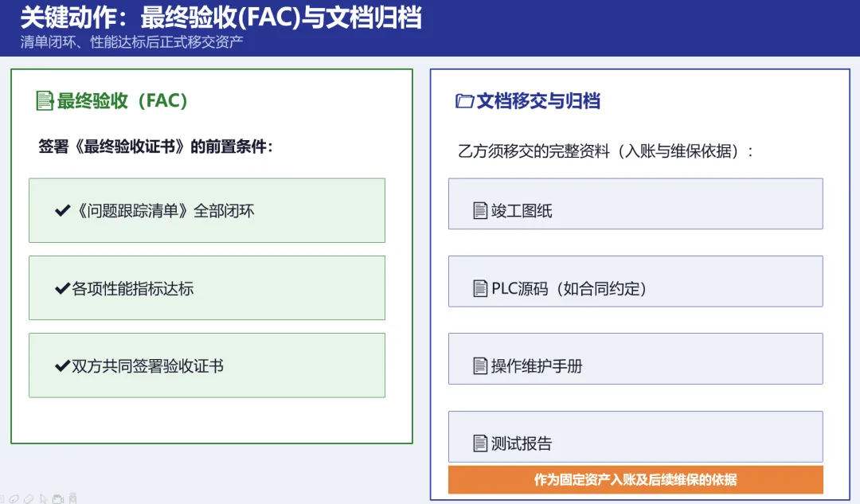Click checkmark beside 双方共同签署验收证书
This screenshot has height=504, width=860.
tap(63, 365)
